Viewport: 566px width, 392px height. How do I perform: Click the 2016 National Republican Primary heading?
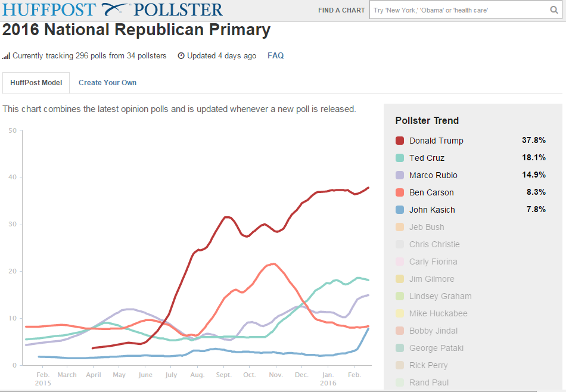(x=136, y=30)
